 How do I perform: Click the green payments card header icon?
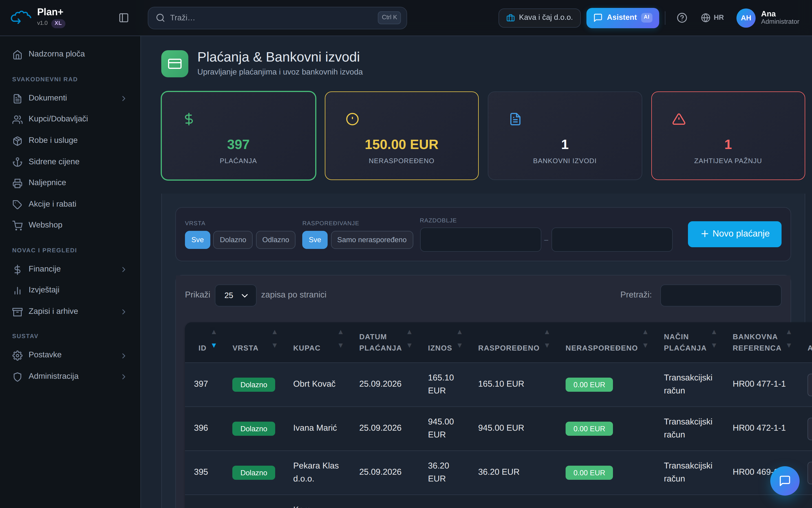pos(175,63)
